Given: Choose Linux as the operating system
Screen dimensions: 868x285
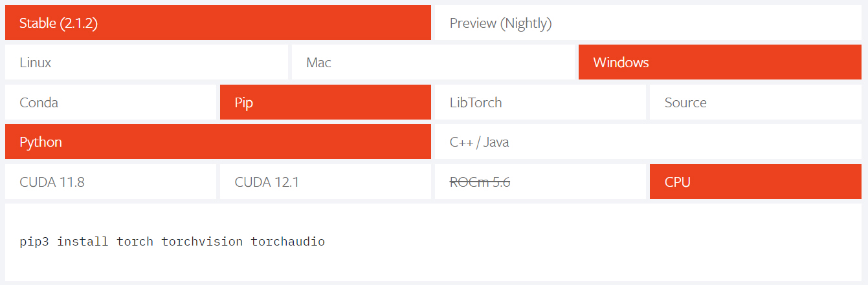Looking at the screenshot, I should click(x=146, y=63).
